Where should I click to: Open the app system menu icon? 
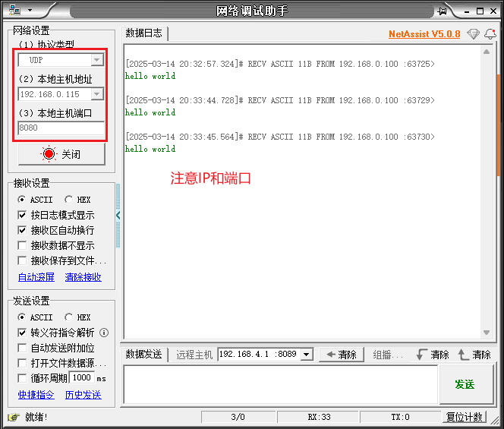tap(14, 11)
